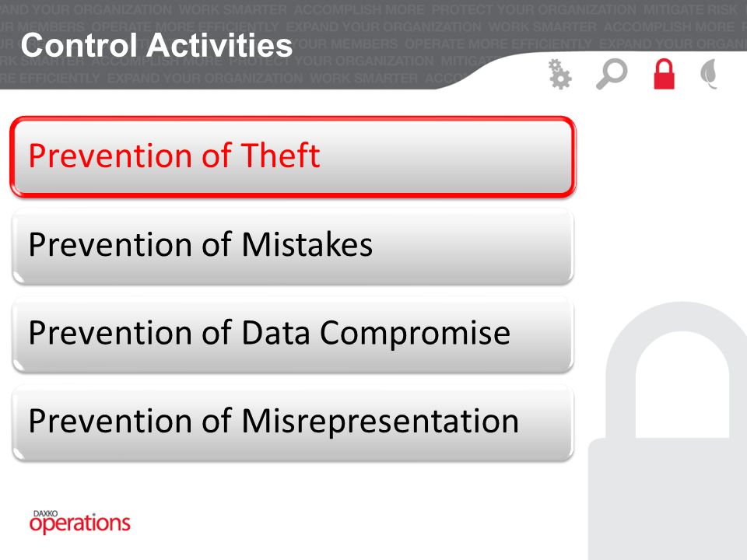Click the word Mistakes
This screenshot has height=560, width=747.
tap(307, 244)
